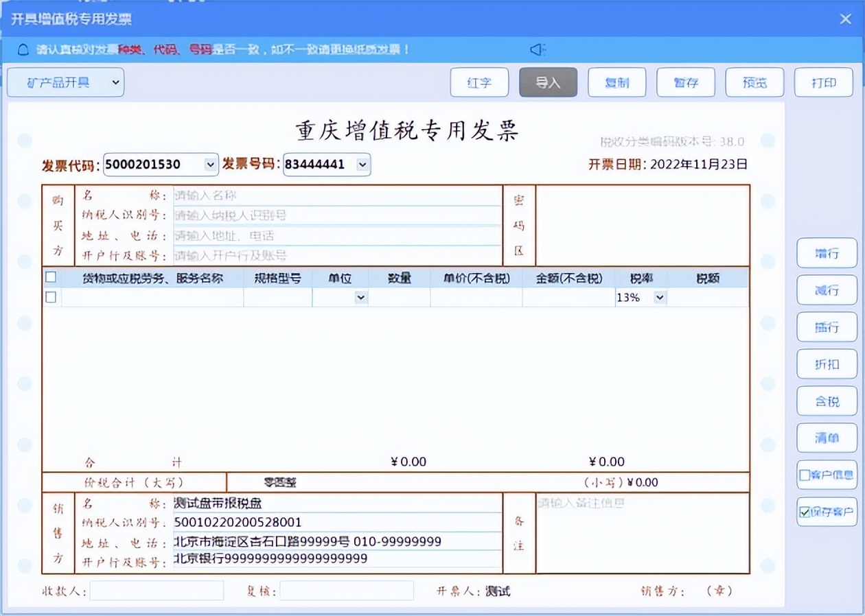The image size is (865, 616).
Task: Click the 导入 button
Action: (x=548, y=82)
